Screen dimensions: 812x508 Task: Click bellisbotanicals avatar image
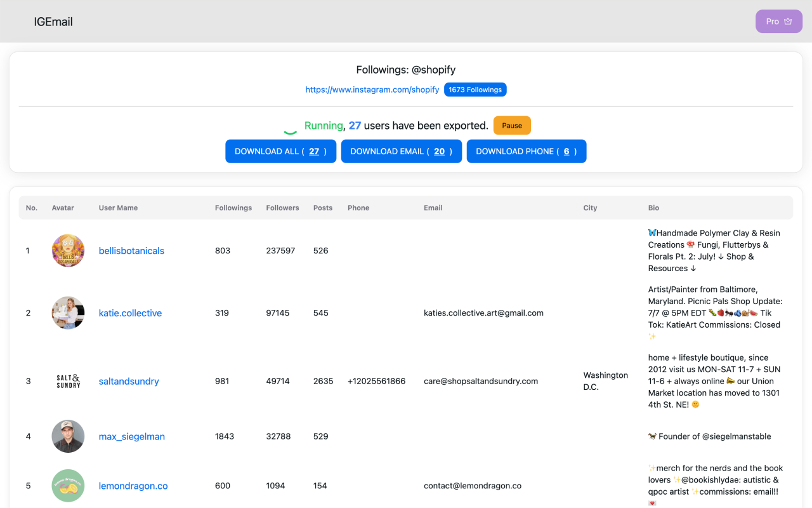pyautogui.click(x=68, y=250)
